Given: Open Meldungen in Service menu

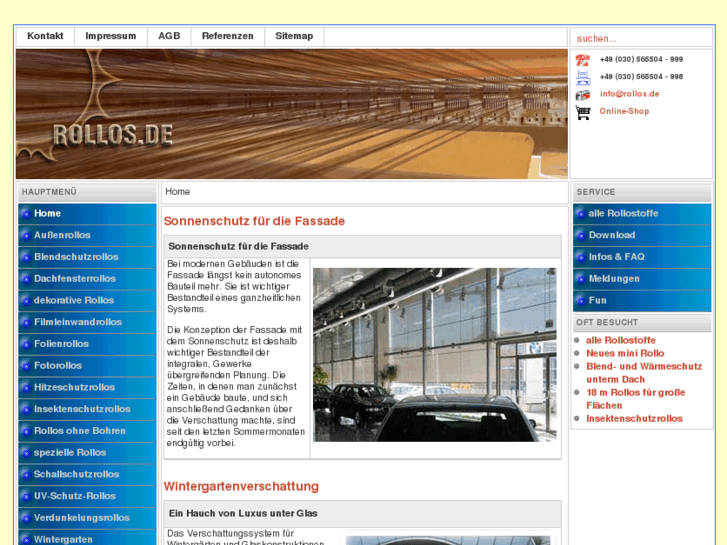Looking at the screenshot, I should [x=642, y=279].
